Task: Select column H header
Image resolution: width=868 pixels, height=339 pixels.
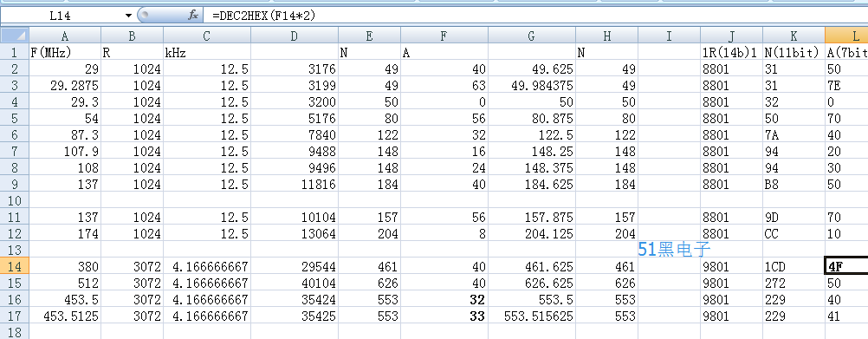Action: [606, 36]
